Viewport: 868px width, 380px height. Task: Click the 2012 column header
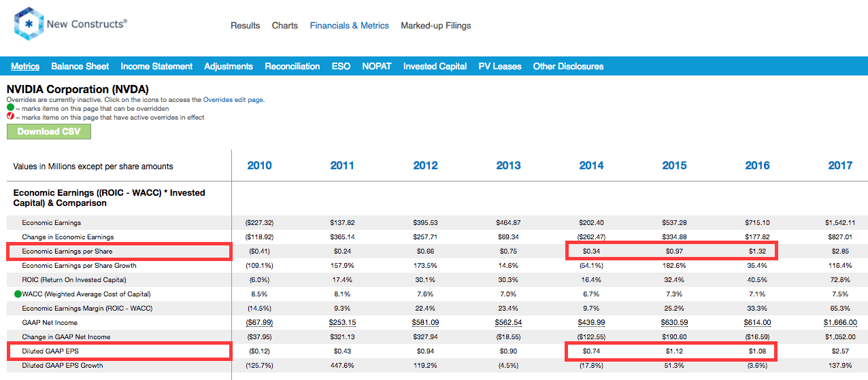pos(425,165)
